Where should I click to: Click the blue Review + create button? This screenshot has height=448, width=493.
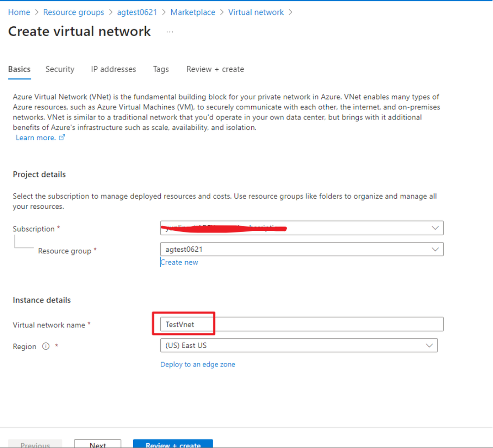point(173,444)
